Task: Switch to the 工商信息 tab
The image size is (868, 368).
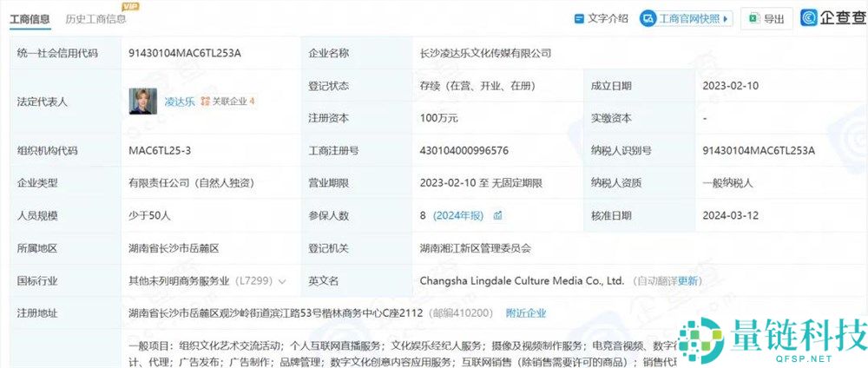Action: [x=30, y=19]
